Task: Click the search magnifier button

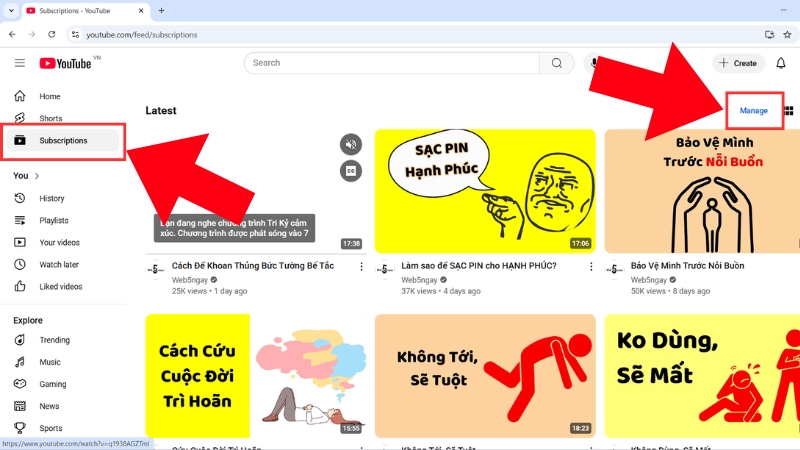Action: 557,63
